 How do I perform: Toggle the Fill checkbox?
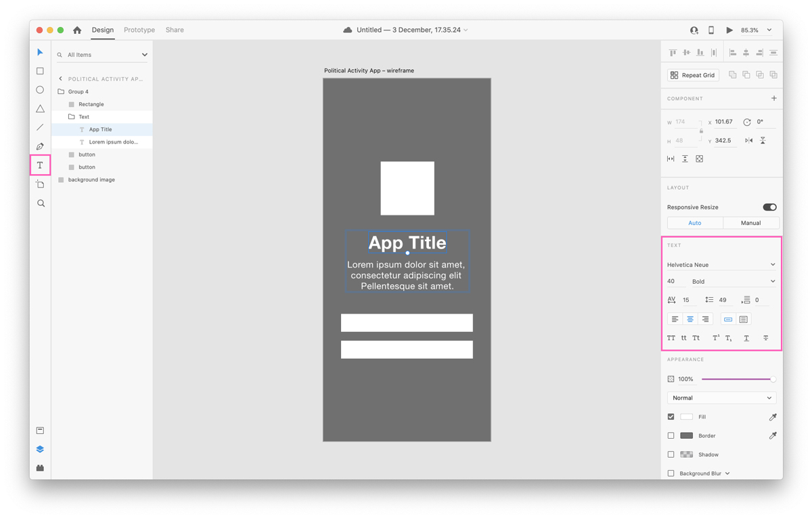(671, 417)
